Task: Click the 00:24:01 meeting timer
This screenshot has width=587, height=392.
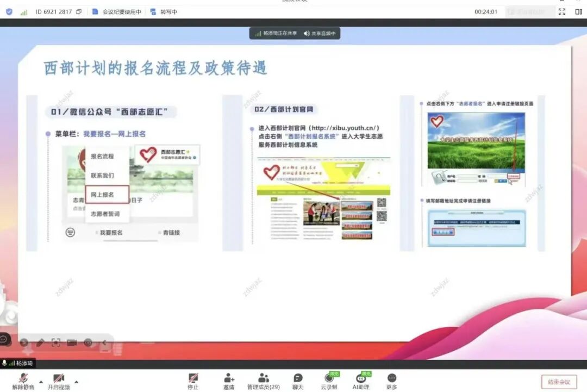Action: 485,11
